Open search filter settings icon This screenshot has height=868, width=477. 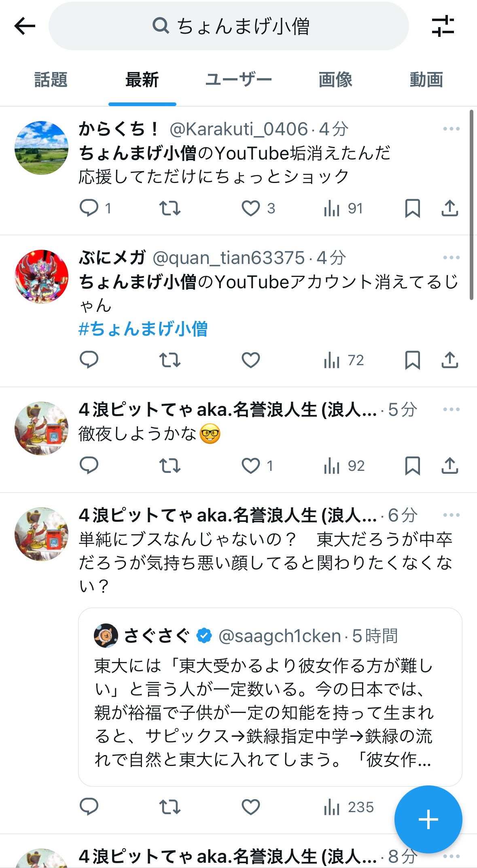443,26
